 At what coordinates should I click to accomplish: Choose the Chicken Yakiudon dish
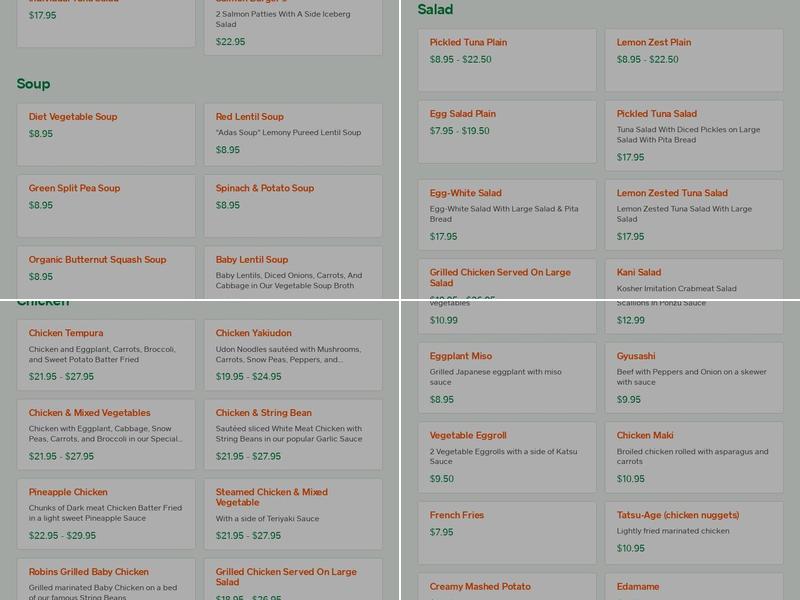(293, 355)
